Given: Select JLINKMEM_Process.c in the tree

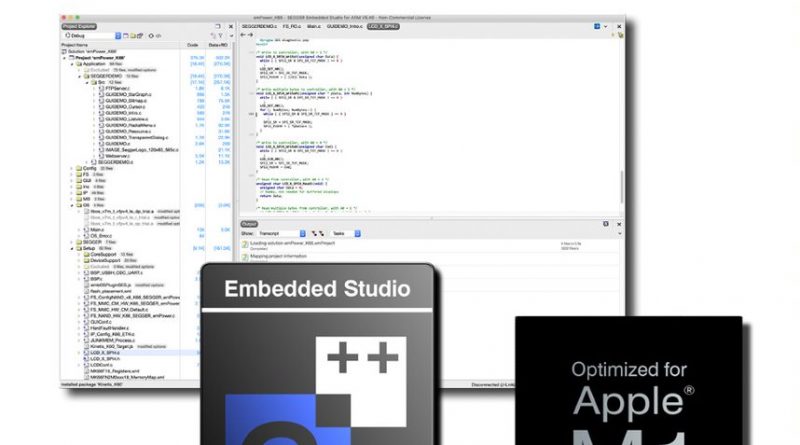Looking at the screenshot, I should (112, 340).
